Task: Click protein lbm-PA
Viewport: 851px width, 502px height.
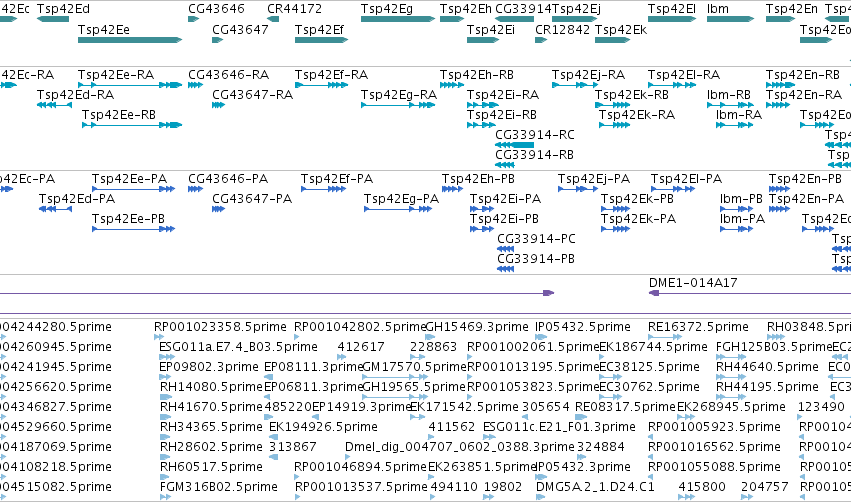Action: pyautogui.click(x=742, y=219)
